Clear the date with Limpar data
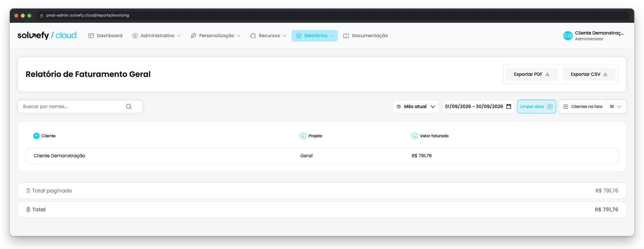Viewport: 644px width, 249px height. point(536,106)
